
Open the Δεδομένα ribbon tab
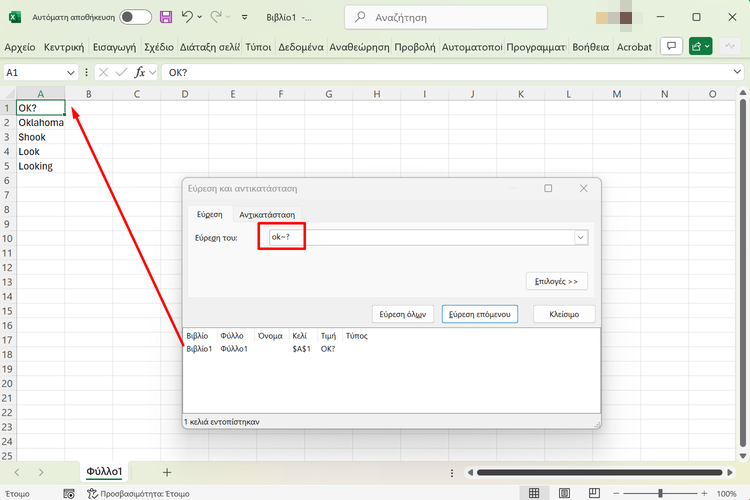(301, 47)
